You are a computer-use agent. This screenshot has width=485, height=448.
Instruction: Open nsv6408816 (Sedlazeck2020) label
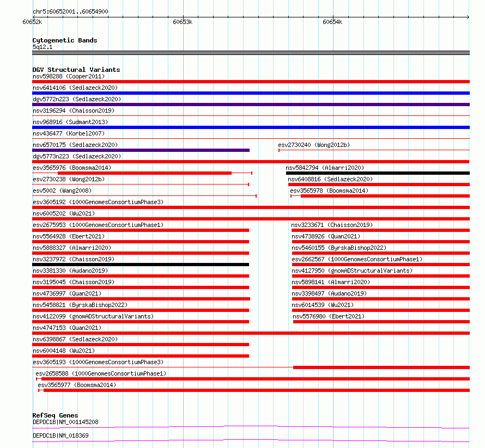[330, 179]
